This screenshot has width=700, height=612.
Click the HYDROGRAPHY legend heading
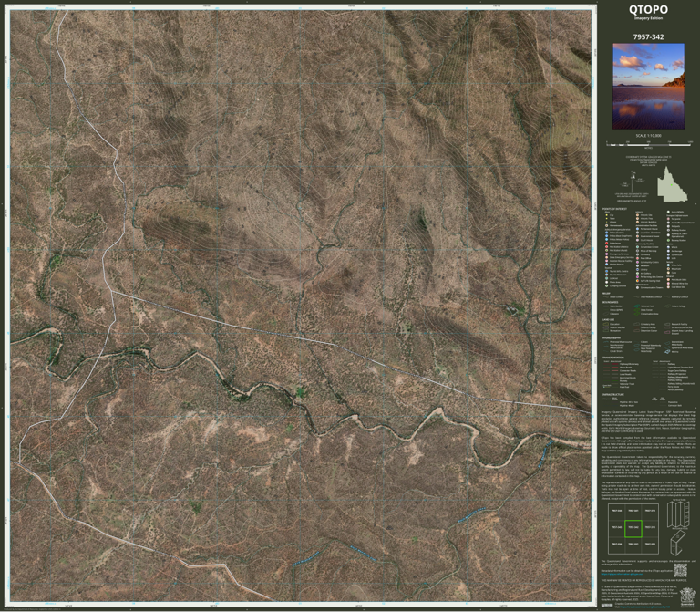click(x=612, y=338)
